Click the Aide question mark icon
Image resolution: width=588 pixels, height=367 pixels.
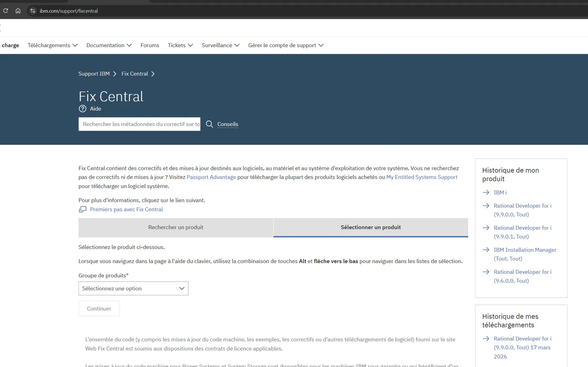83,108
